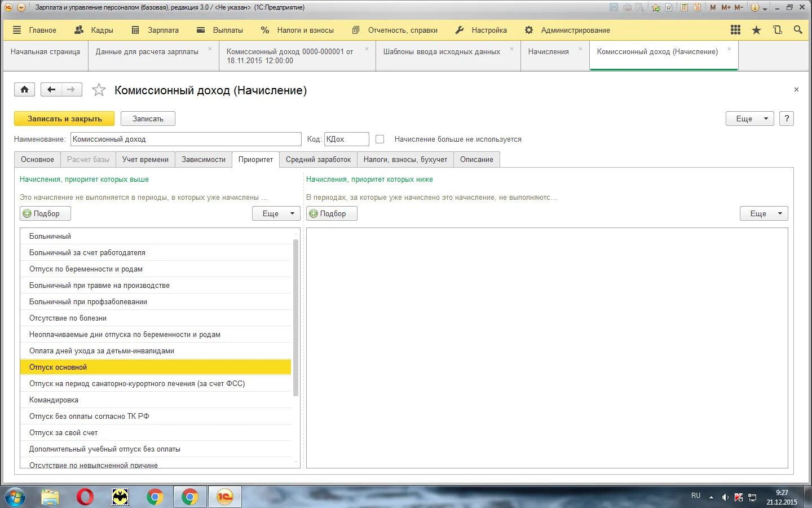Switch to the Основное tab
Screen dimensions: 812x508
(x=37, y=159)
